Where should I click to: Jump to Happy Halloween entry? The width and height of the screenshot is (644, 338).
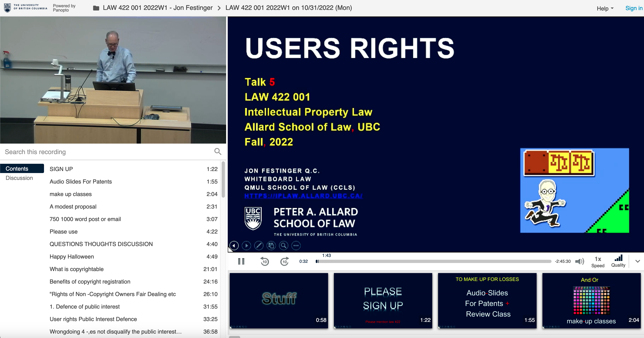pyautogui.click(x=133, y=257)
